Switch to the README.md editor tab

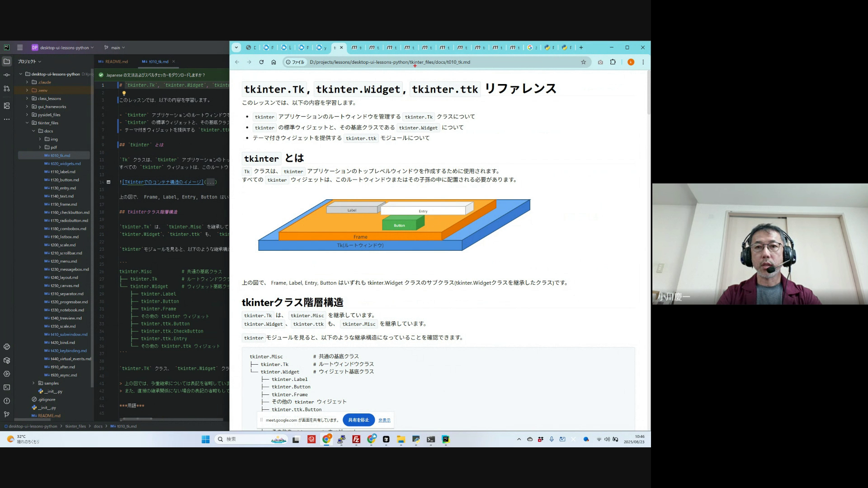click(113, 61)
